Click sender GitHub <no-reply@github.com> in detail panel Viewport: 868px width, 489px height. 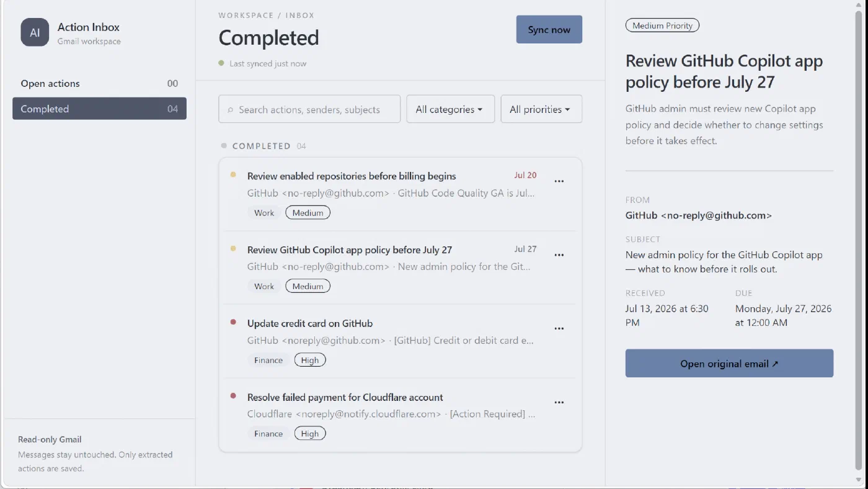coord(699,216)
